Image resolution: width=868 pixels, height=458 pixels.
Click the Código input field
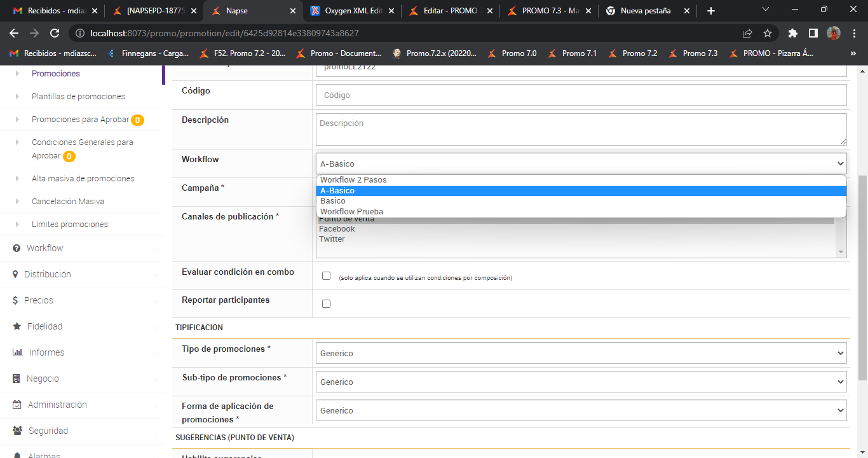[x=581, y=95]
